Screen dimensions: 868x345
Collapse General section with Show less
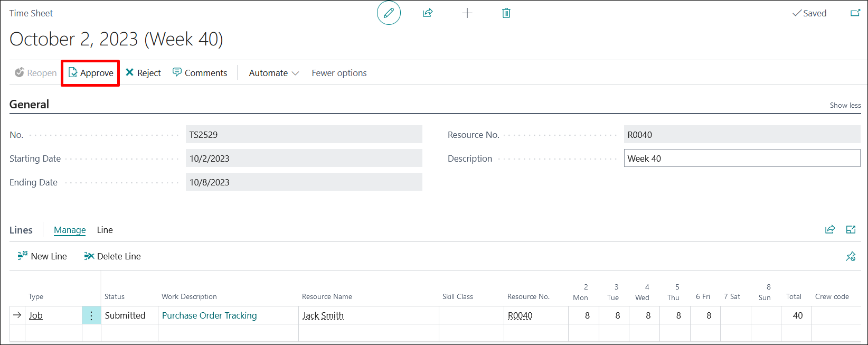click(845, 105)
